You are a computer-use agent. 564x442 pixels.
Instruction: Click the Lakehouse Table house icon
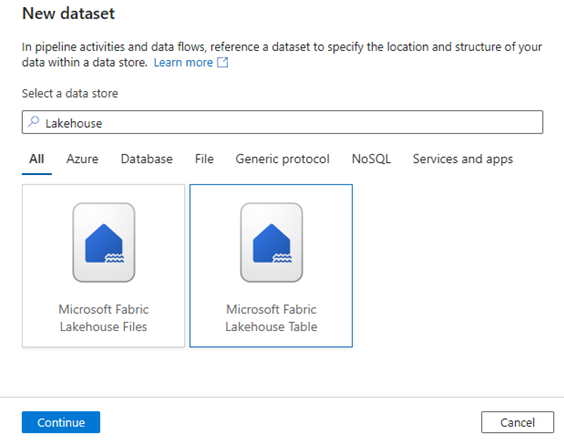(x=272, y=242)
